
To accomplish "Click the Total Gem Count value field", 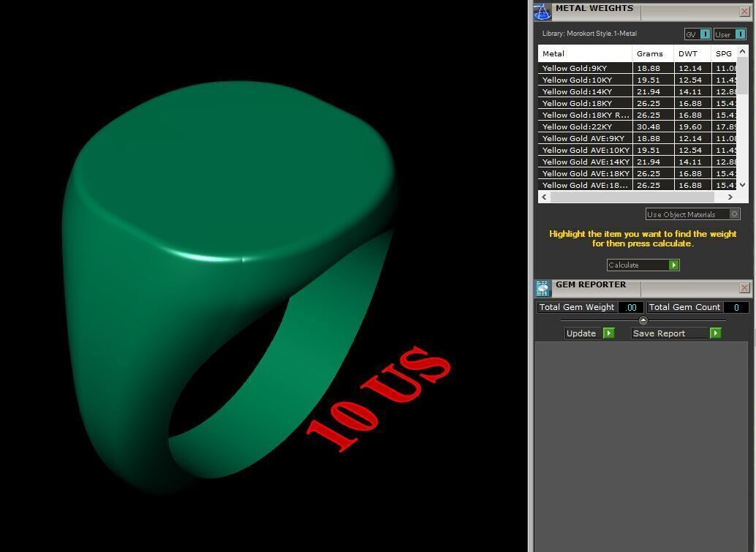I will (736, 307).
